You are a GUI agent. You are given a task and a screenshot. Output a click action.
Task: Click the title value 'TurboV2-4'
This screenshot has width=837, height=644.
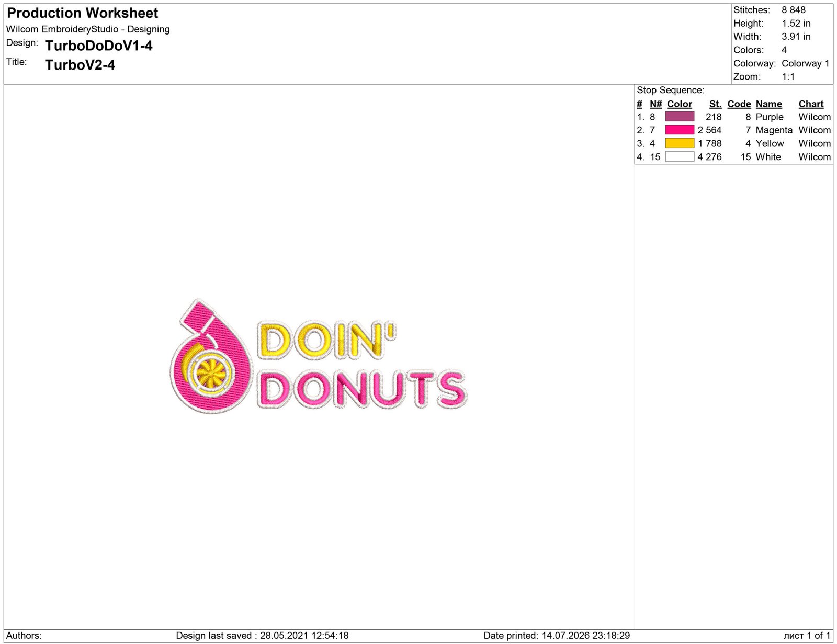80,65
